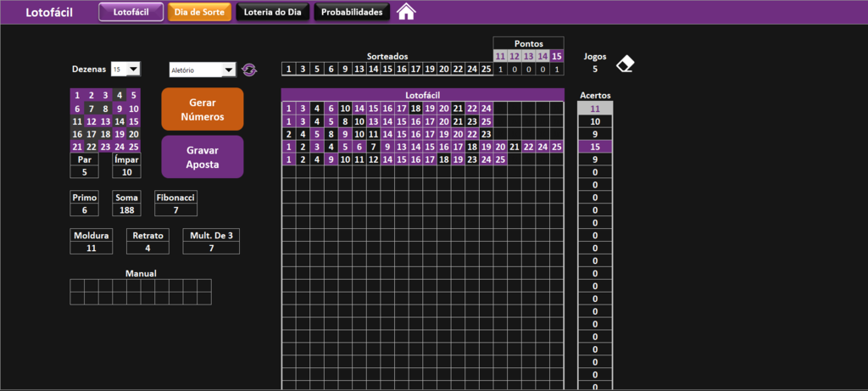This screenshot has width=868, height=391.
Task: Toggle number 4 in the picker grid
Action: click(120, 95)
